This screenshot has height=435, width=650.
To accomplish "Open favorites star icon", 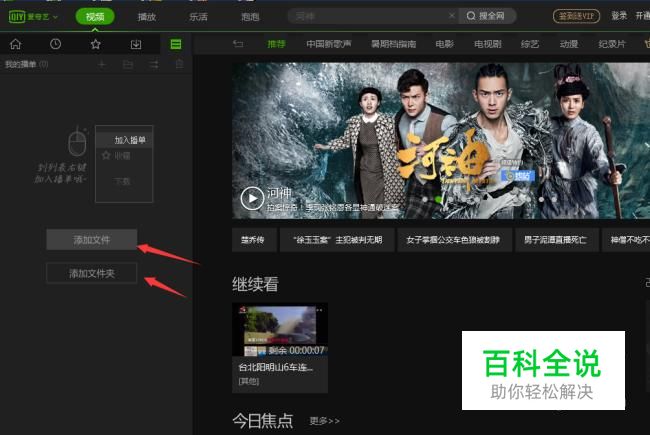I will click(96, 44).
